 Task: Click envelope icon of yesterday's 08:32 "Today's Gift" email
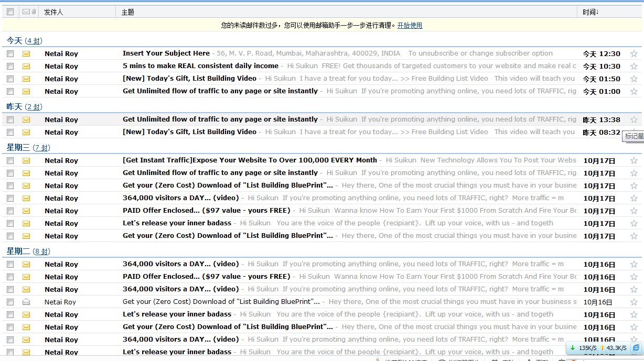[26, 132]
